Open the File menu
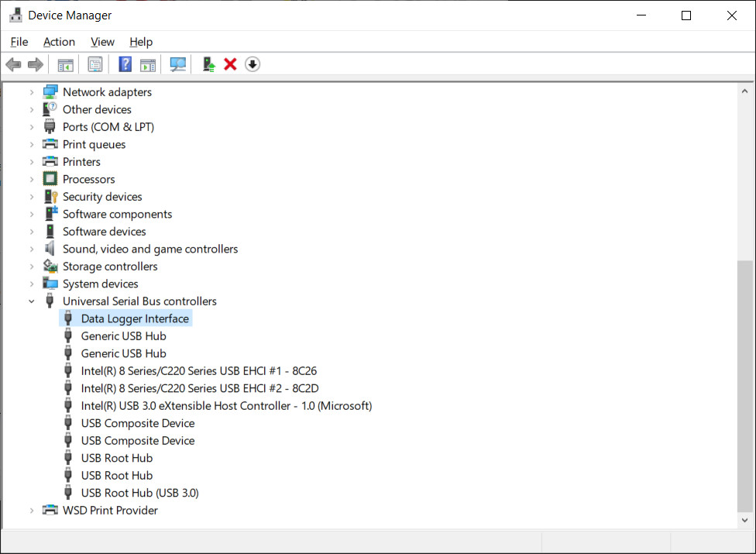The image size is (756, 554). 19,42
